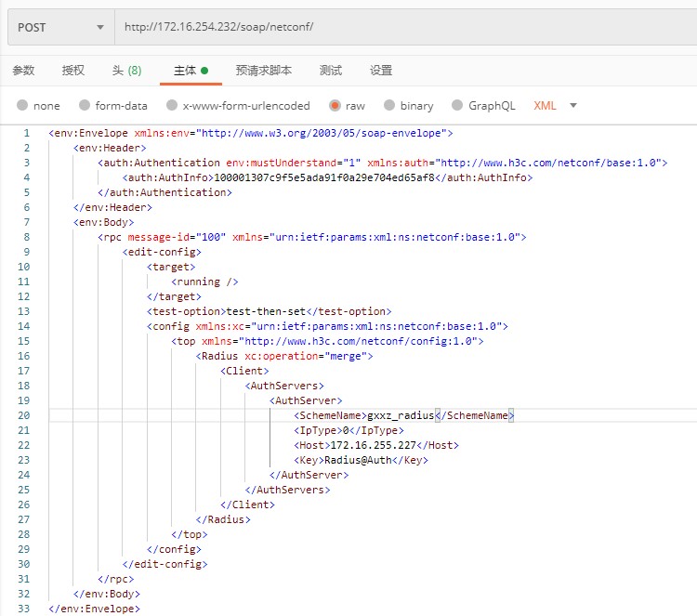The width and height of the screenshot is (697, 616).
Task: Open the POST method dropdown
Action: pos(61,27)
